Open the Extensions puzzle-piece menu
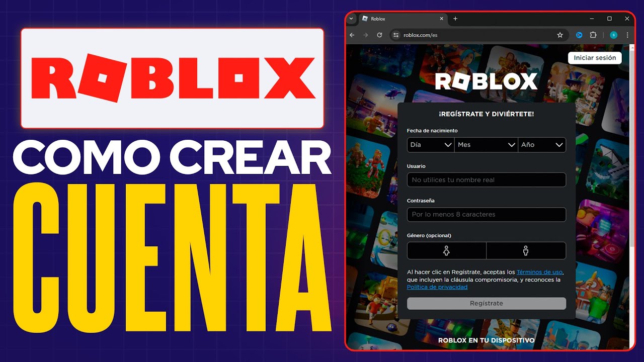This screenshot has height=362, width=644. pos(593,35)
